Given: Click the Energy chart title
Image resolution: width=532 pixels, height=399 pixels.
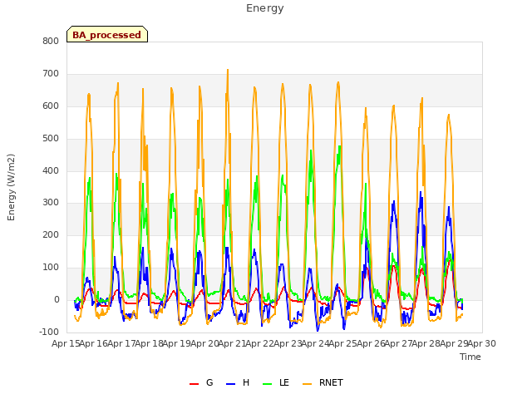Looking at the screenshot, I should point(264,8).
